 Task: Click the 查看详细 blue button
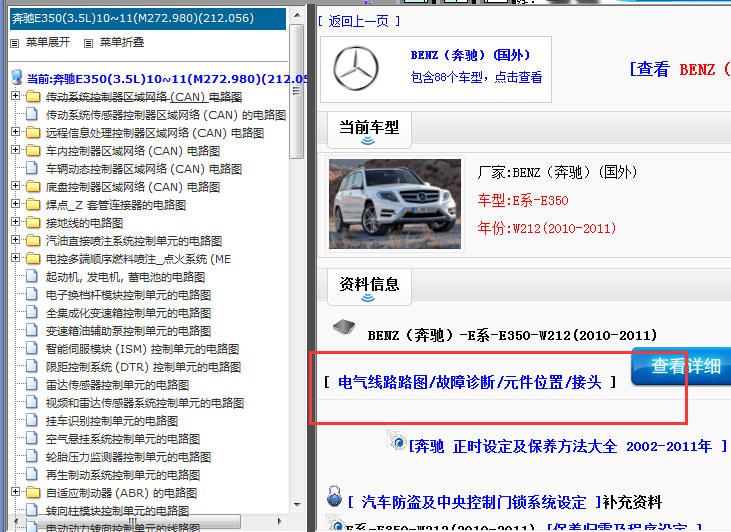[x=681, y=366]
